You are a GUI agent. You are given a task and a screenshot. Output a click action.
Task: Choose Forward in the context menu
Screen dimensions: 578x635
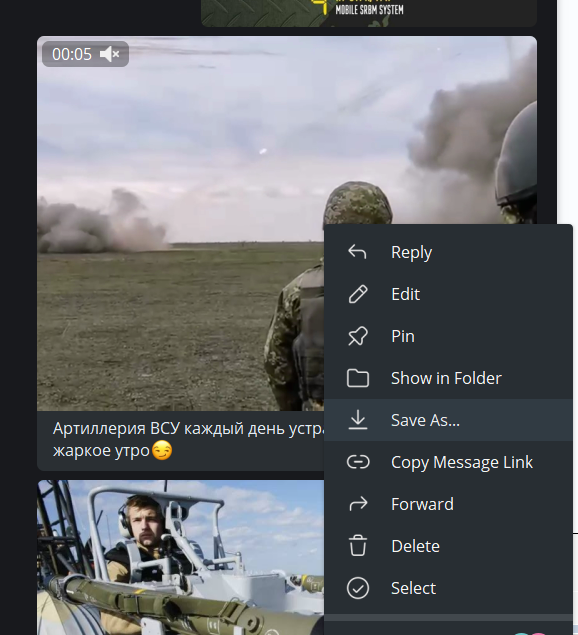pos(448,504)
